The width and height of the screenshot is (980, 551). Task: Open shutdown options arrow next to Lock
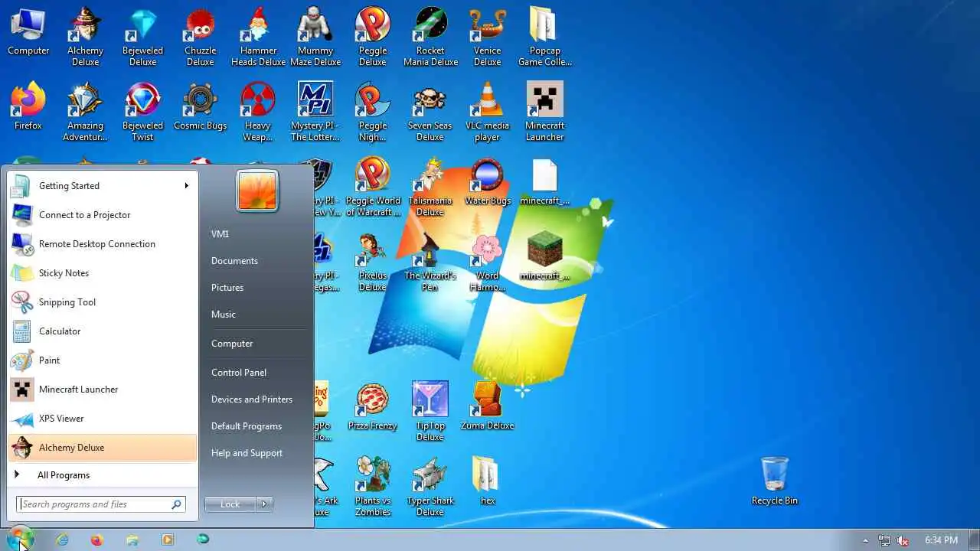coord(264,504)
